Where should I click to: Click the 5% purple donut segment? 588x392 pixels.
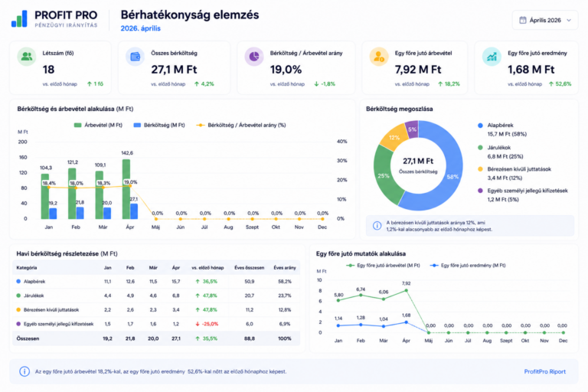(x=412, y=129)
